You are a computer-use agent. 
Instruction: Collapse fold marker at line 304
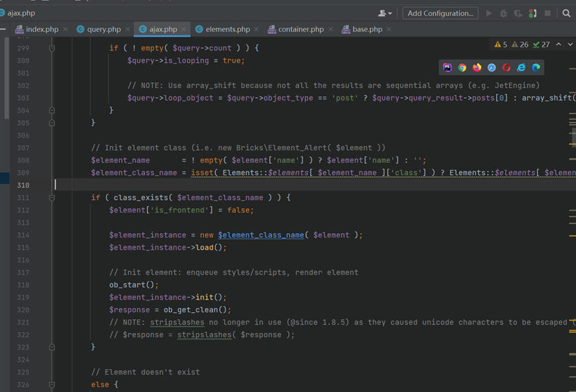tap(52, 110)
